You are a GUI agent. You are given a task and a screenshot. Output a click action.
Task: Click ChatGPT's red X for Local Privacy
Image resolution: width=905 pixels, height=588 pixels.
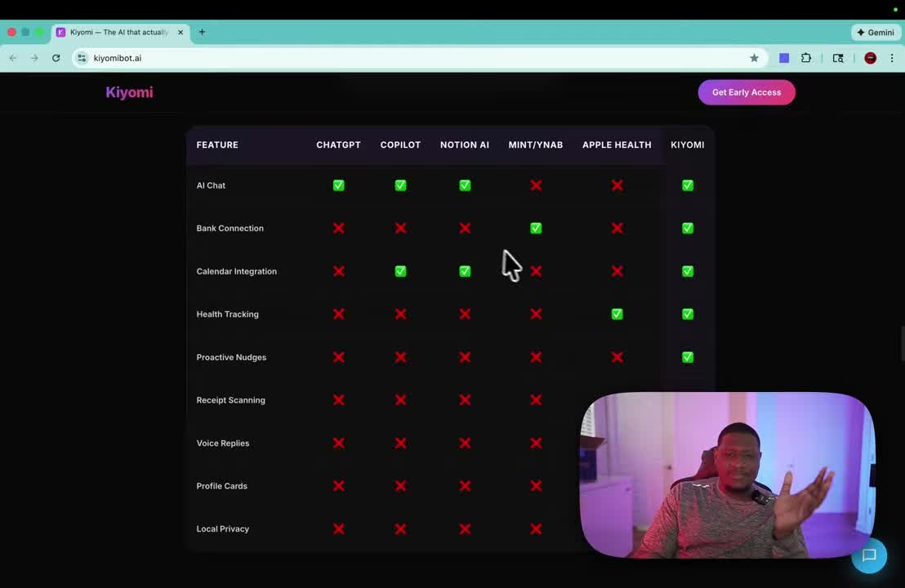click(x=339, y=528)
